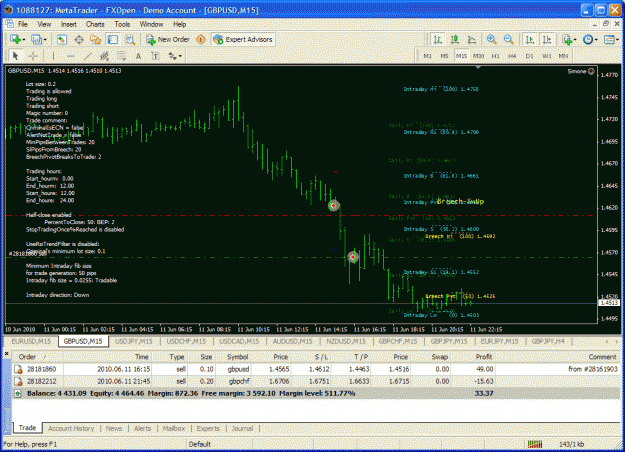Open a new chart window
The image size is (625, 452).
coord(16,39)
